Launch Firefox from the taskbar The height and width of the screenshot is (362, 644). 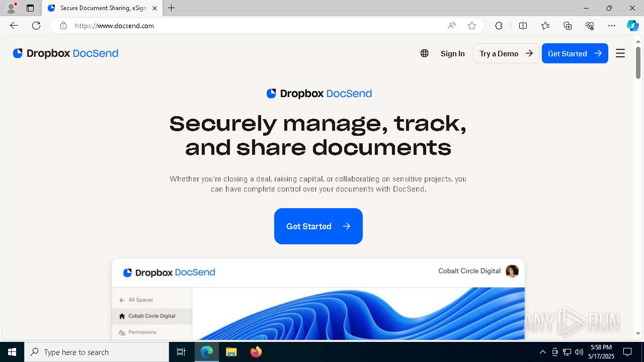tap(256, 352)
